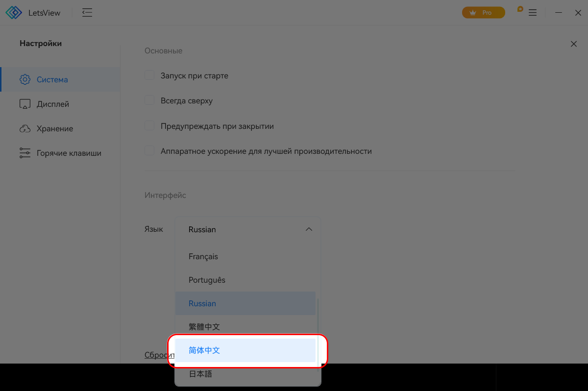This screenshot has height=391, width=588.
Task: Click the cast screen icon beside Дисплей
Action: point(25,104)
